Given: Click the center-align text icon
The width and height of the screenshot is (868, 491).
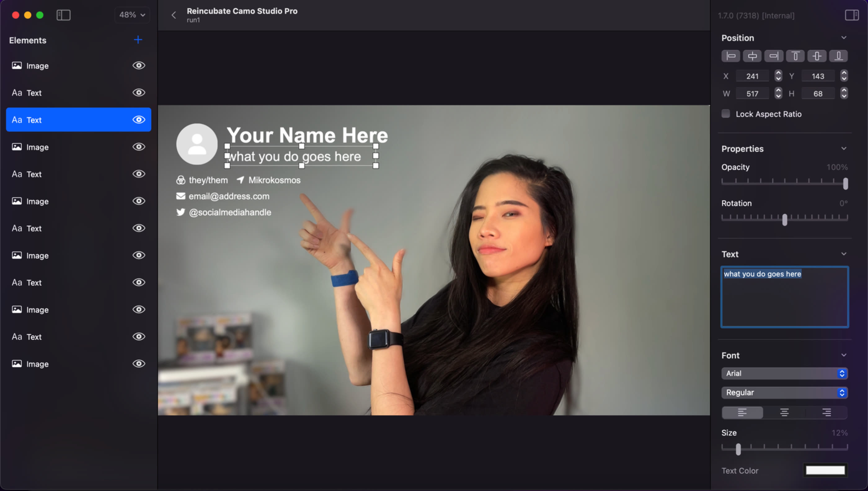Looking at the screenshot, I should (x=784, y=412).
